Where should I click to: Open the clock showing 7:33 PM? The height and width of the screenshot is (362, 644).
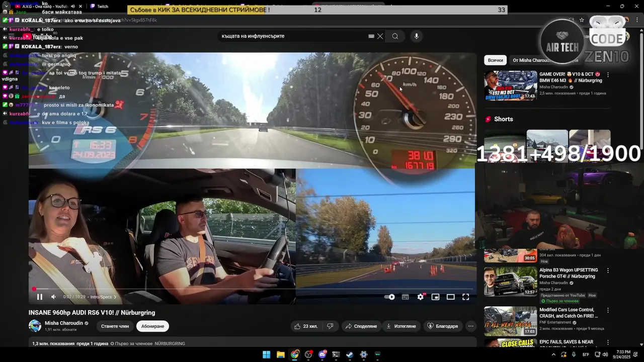point(621,354)
